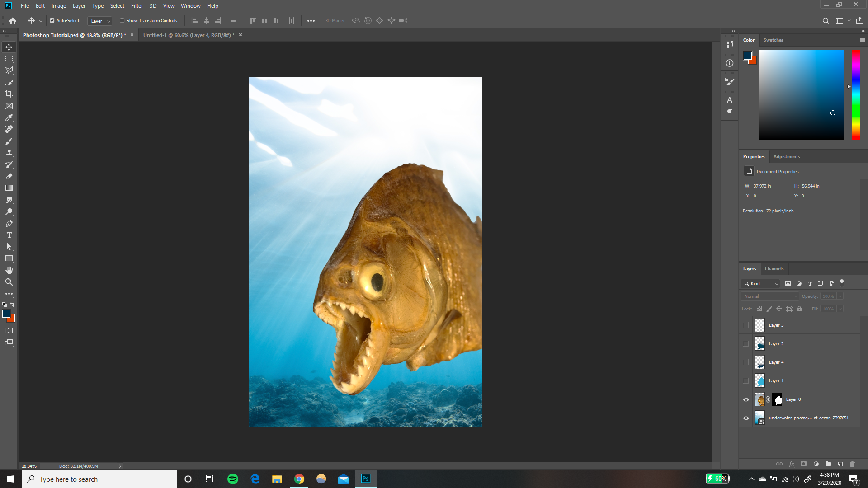
Task: Create a new layer in the Layers panel
Action: pyautogui.click(x=840, y=464)
